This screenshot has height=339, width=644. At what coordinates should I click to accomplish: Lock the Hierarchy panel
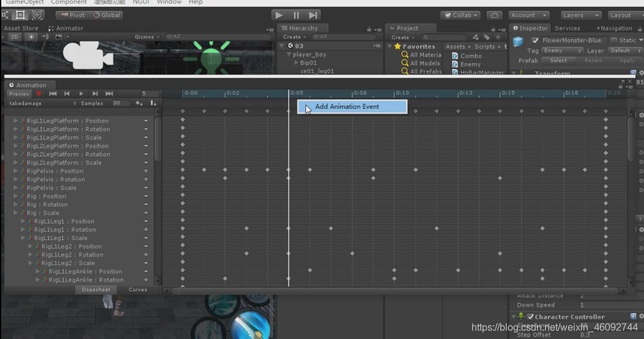coord(369,29)
